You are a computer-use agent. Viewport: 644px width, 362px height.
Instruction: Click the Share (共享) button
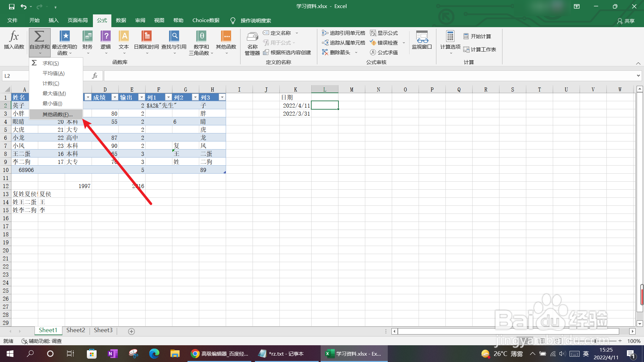(626, 21)
